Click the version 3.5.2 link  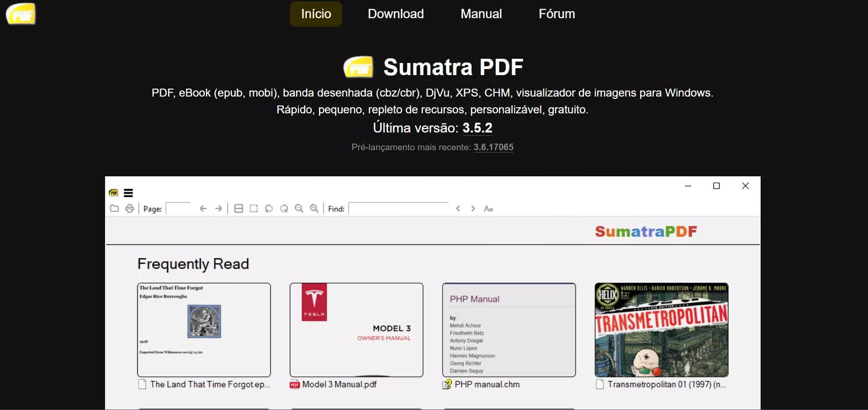pos(477,128)
